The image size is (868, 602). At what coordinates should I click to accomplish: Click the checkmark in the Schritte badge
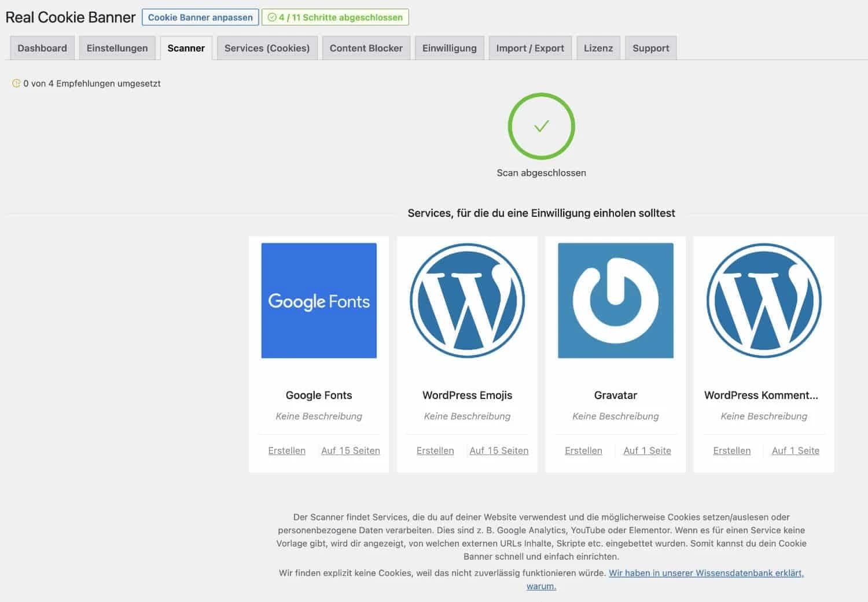click(x=273, y=17)
